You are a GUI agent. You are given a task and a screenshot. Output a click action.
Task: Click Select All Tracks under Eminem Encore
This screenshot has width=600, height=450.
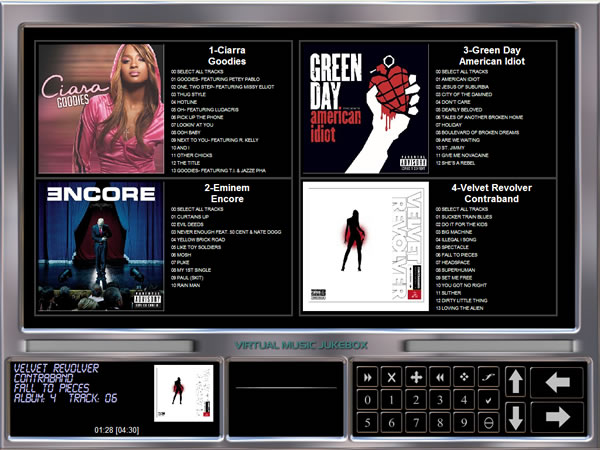(196, 209)
